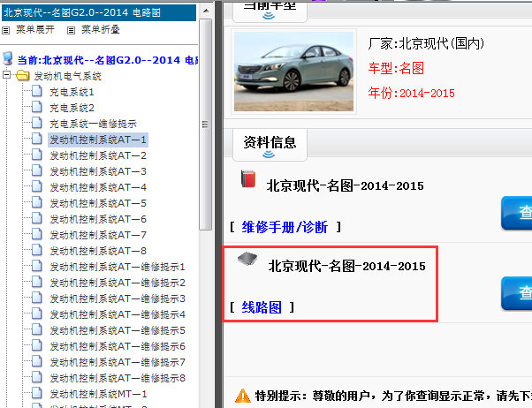532x408 pixels.
Task: Open 发动机控制系统AT—维修提示3
Action: (118, 298)
